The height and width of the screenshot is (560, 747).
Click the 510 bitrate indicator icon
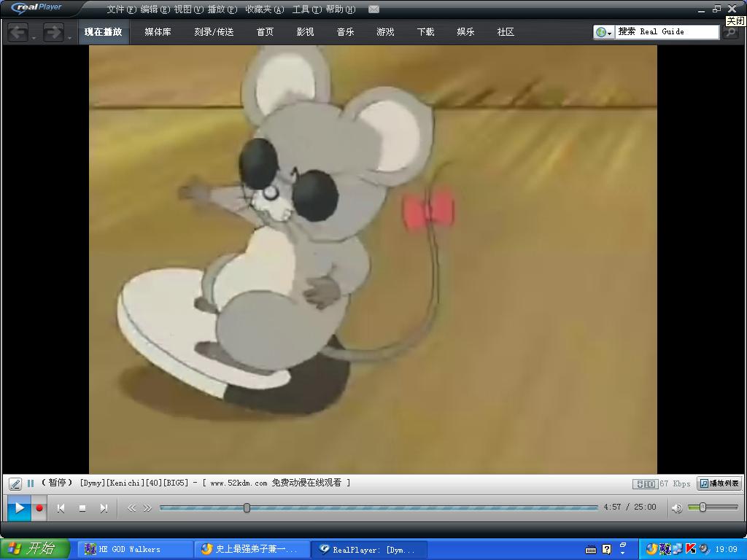(x=645, y=484)
